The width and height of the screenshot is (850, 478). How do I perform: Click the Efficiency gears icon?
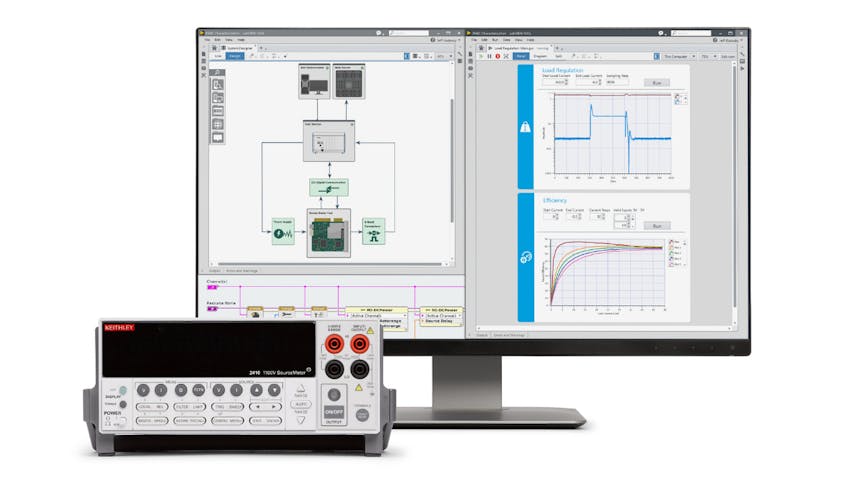coord(527,258)
